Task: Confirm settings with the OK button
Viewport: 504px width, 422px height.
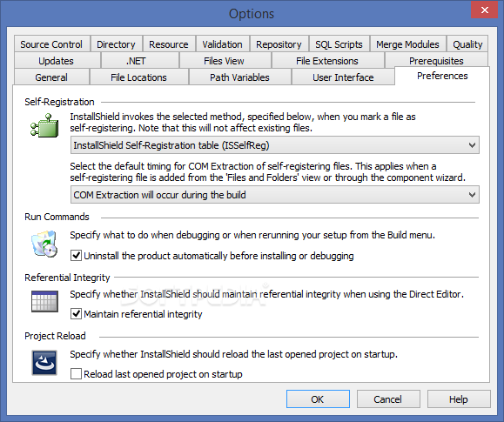Action: click(318, 399)
